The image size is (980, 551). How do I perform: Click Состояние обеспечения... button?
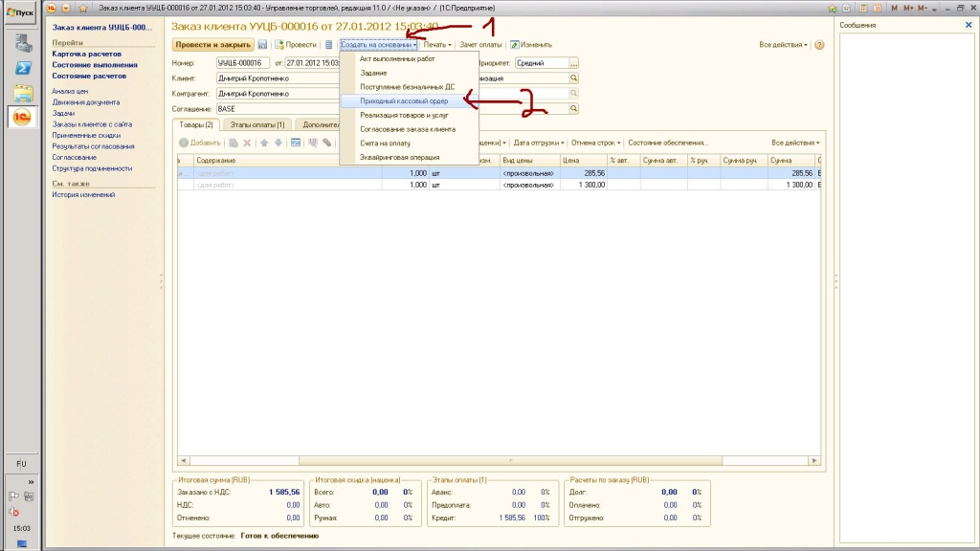point(667,143)
